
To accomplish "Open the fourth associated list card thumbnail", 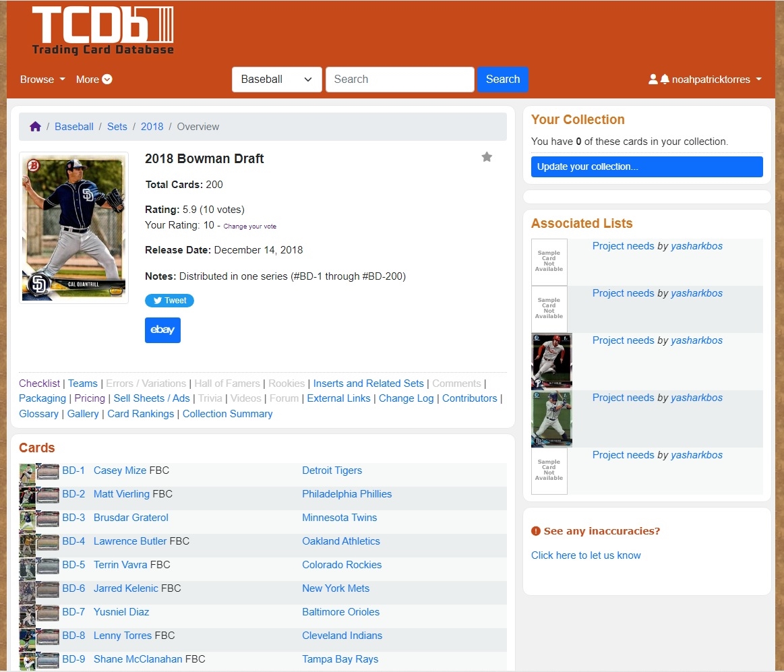I will tap(551, 419).
